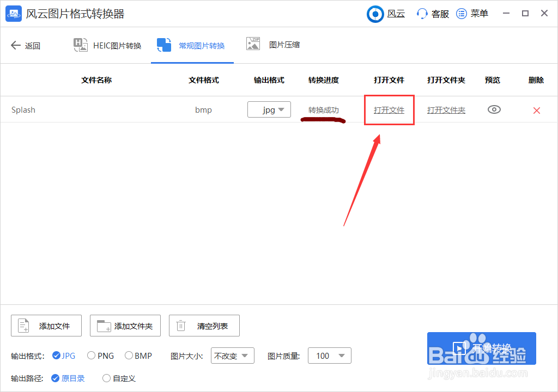Open the 菜单 menu icon
Image resolution: width=558 pixels, height=392 pixels.
point(460,14)
